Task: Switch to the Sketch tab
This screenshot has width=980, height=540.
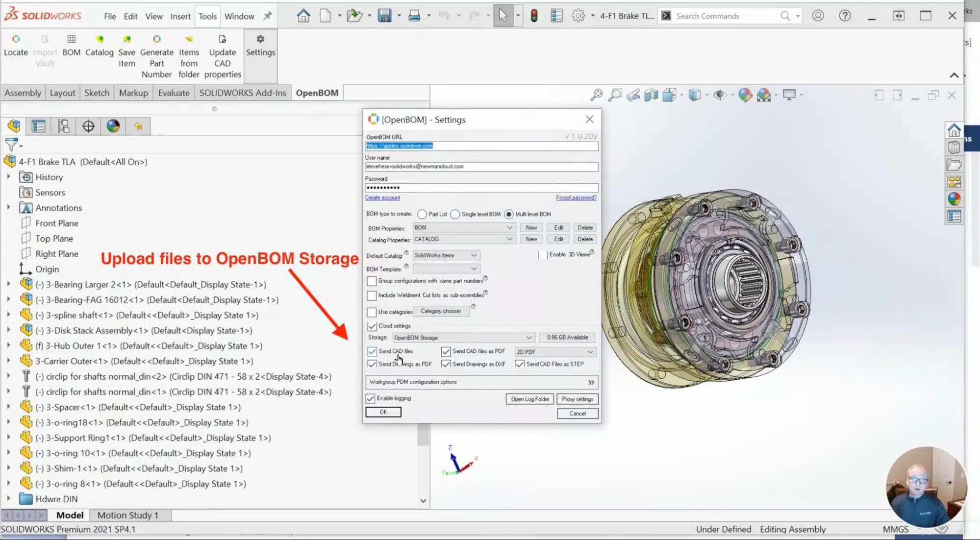Action: [x=97, y=93]
